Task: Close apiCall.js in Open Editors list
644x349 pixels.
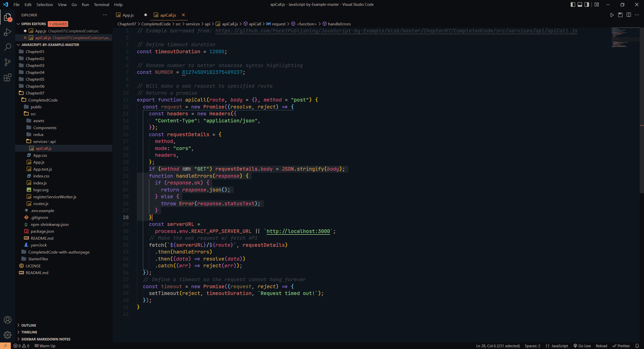Action: click(x=25, y=38)
